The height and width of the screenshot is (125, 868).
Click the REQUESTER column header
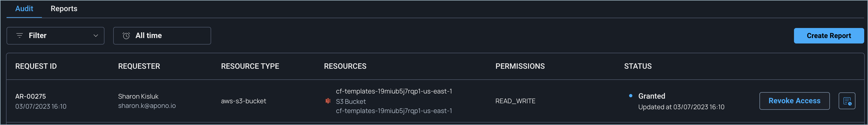[x=139, y=66]
